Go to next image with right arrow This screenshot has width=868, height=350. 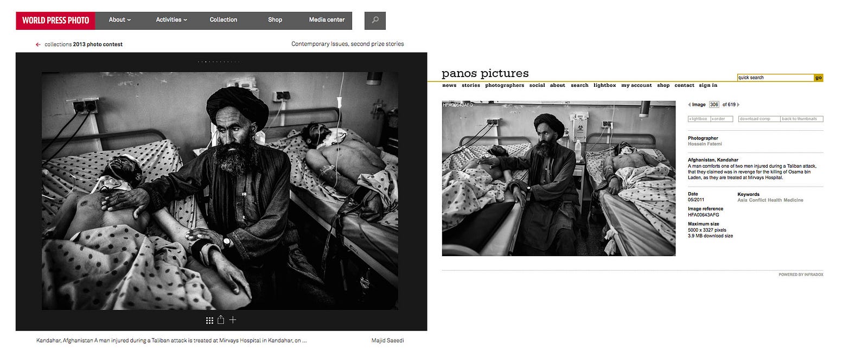pos(738,105)
